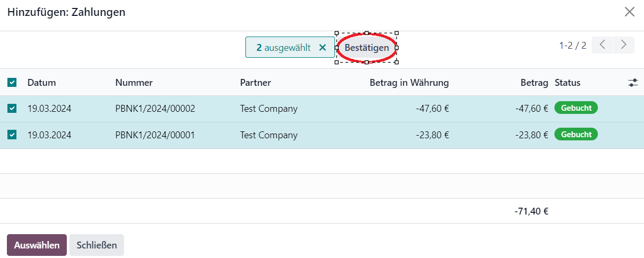Sort by Betrag in Währung header
This screenshot has width=644, height=258.
point(409,83)
